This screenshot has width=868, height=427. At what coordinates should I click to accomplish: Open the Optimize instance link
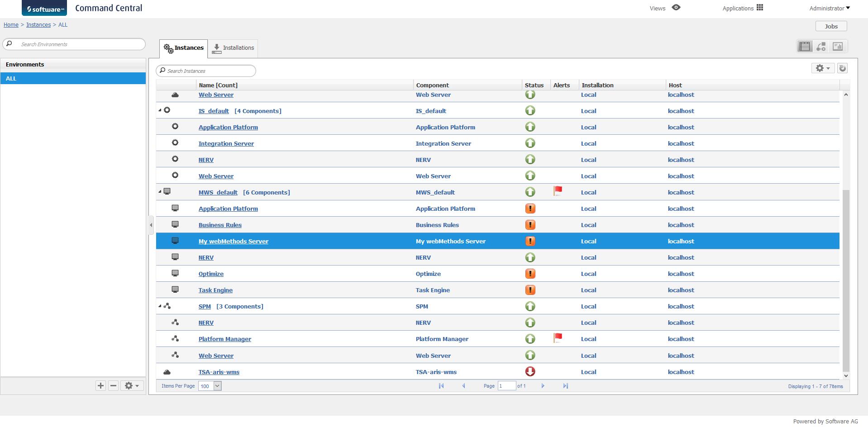coord(211,274)
